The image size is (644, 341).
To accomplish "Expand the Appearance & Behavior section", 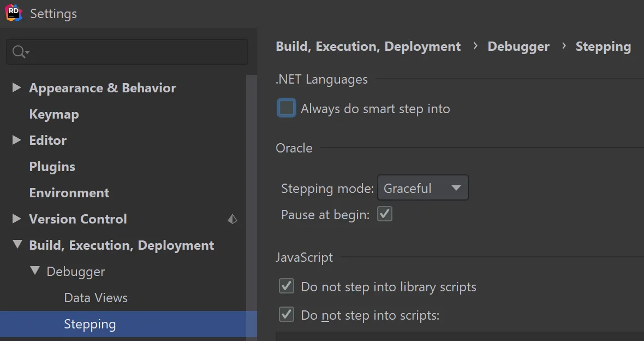I will (16, 87).
